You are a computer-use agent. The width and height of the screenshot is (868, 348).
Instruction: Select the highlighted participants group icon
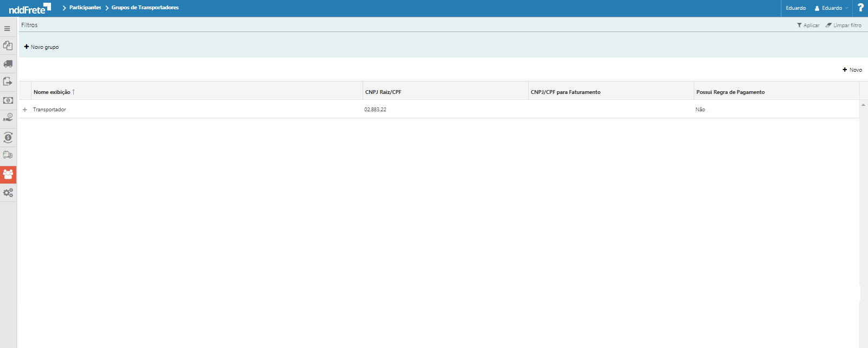[8, 174]
